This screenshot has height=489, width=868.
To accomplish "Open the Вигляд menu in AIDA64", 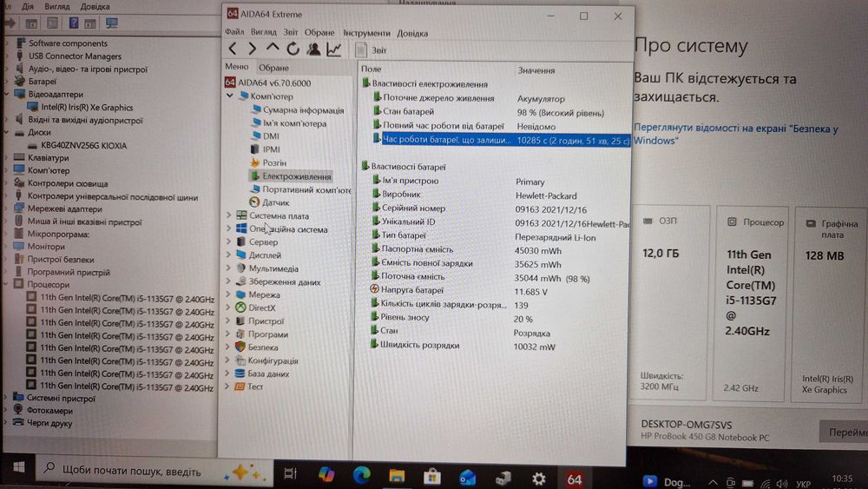I will (264, 32).
